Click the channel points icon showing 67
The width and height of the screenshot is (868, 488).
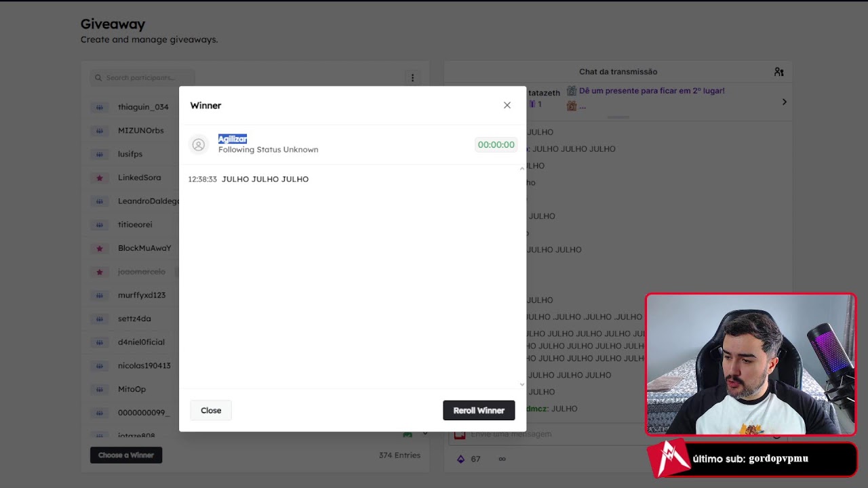point(461,459)
